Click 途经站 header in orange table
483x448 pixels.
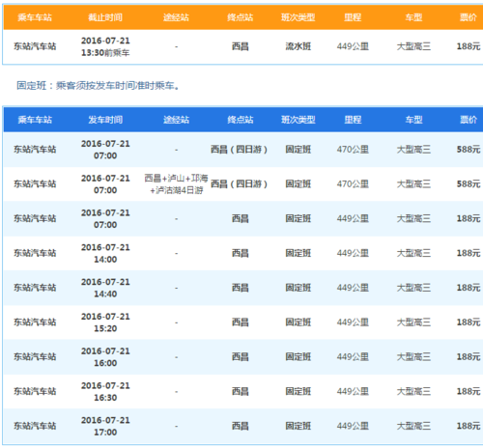[176, 17]
